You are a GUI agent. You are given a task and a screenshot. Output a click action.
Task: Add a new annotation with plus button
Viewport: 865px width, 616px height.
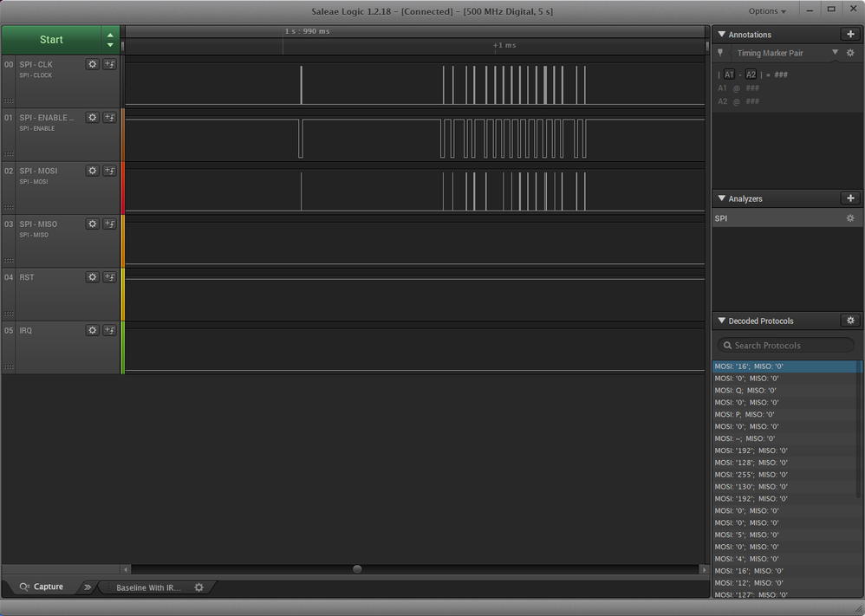850,34
